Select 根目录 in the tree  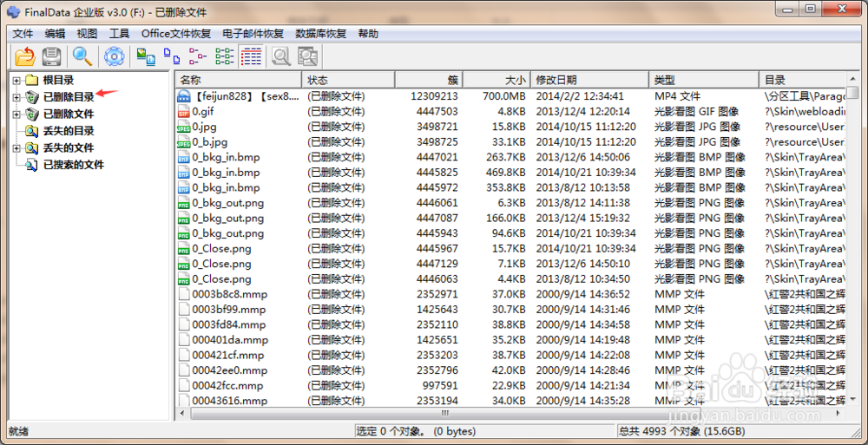[x=58, y=81]
